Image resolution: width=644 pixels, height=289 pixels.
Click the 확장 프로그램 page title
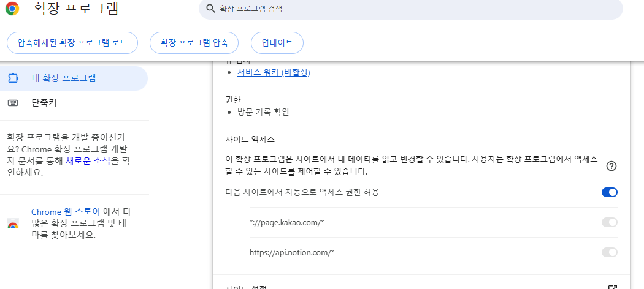[76, 9]
